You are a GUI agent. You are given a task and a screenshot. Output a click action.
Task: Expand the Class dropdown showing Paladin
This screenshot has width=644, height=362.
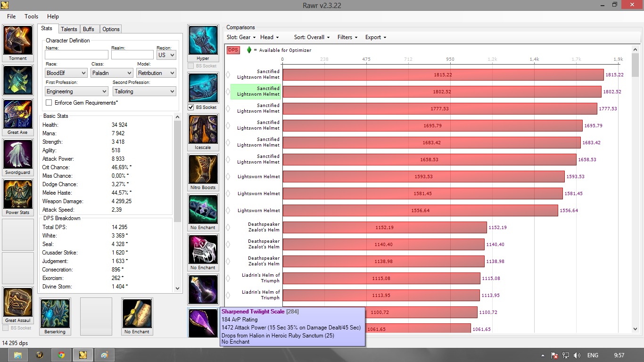click(x=112, y=73)
